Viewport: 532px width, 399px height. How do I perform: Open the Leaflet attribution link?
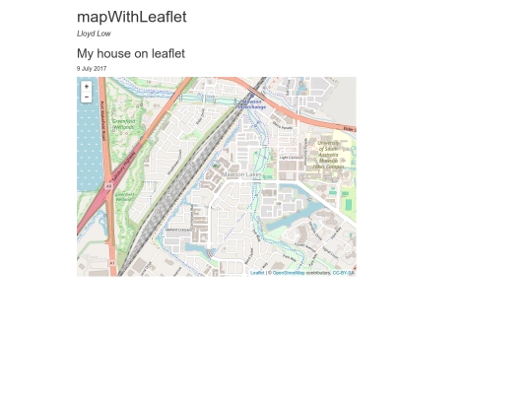[257, 273]
